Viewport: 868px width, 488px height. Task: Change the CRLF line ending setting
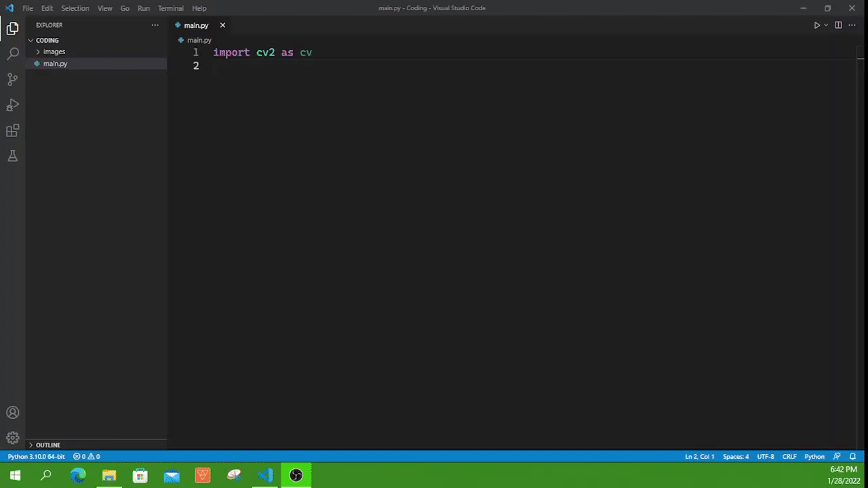pyautogui.click(x=789, y=456)
